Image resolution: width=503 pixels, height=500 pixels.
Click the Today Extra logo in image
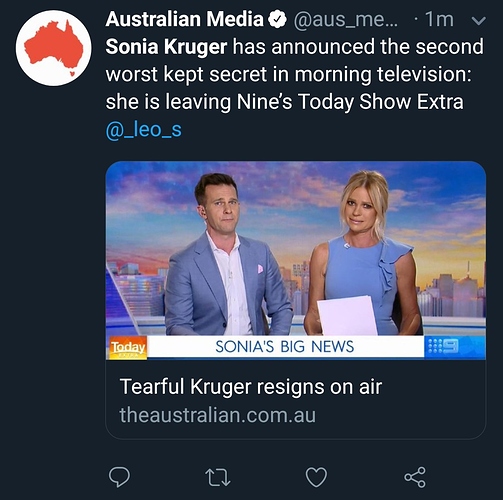(127, 348)
